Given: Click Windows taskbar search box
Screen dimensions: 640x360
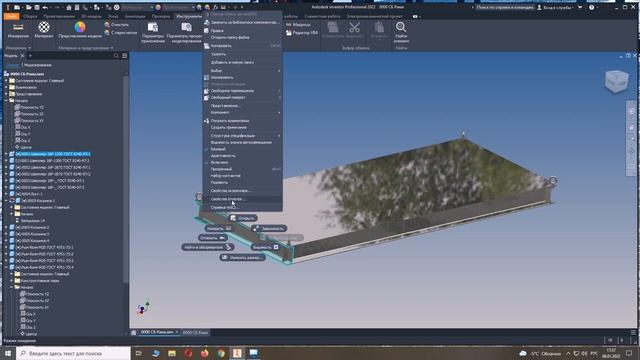Looking at the screenshot, I should [x=73, y=353].
